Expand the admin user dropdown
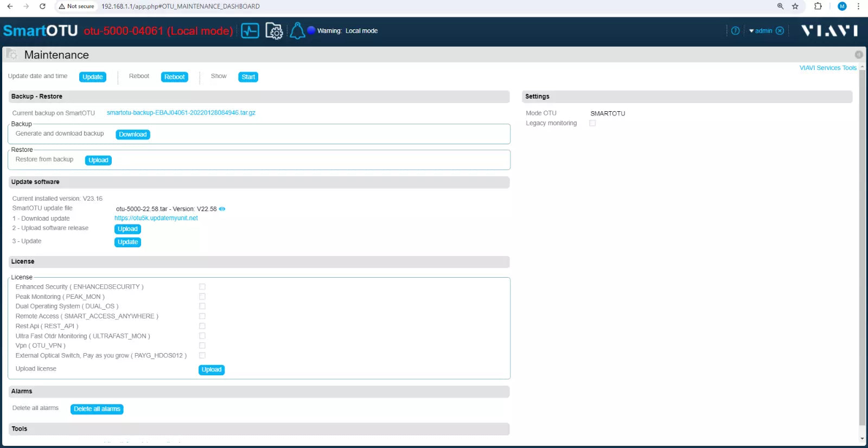Viewport: 868px width, 448px height. (761, 31)
